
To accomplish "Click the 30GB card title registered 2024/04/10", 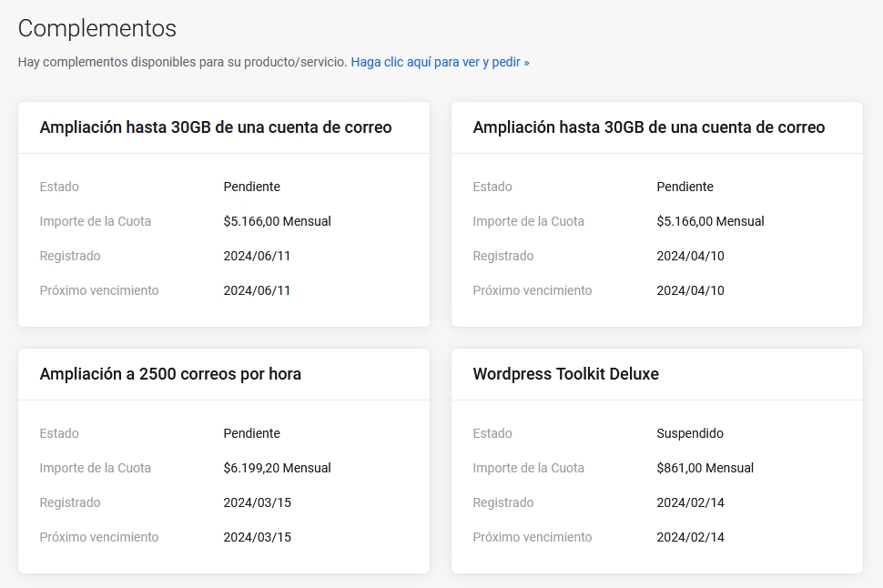I will click(x=648, y=127).
